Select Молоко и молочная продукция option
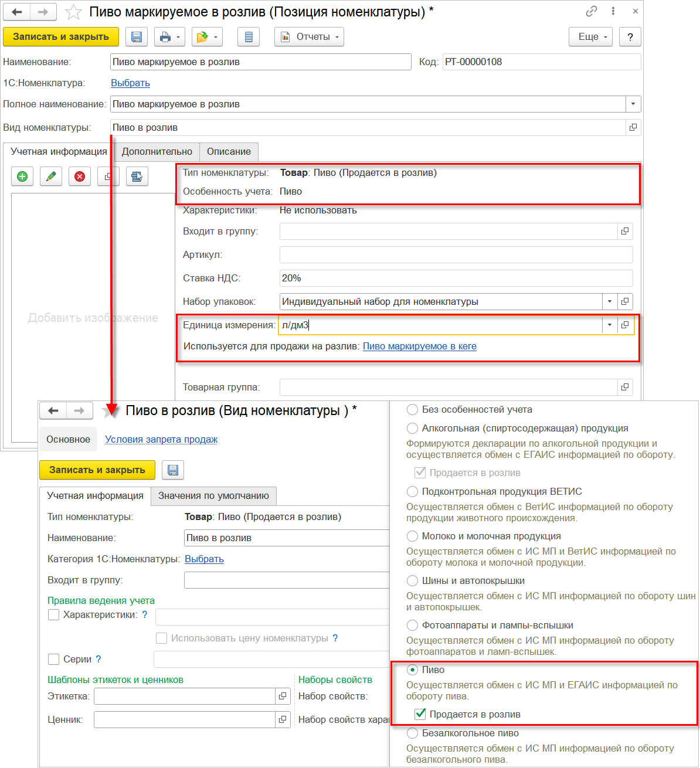Screen dimensions: 700x768 (x=412, y=536)
